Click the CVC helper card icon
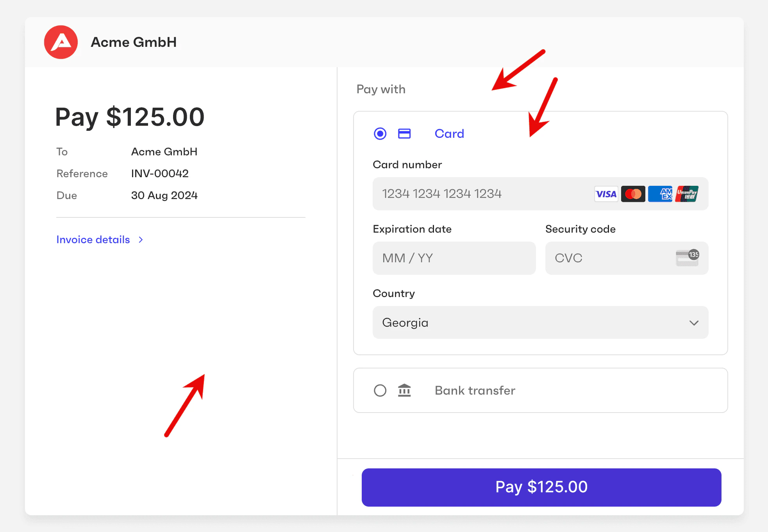 [688, 258]
